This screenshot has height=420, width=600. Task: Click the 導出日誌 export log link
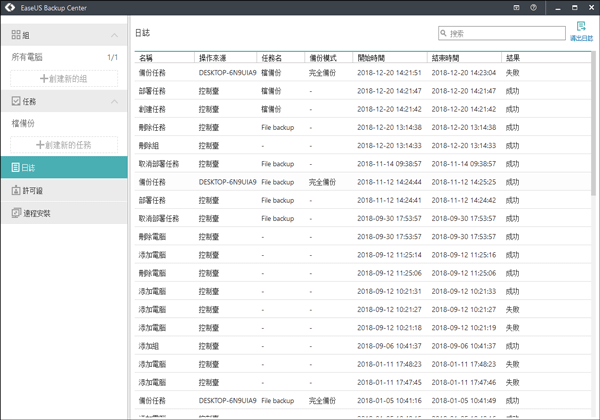[581, 38]
